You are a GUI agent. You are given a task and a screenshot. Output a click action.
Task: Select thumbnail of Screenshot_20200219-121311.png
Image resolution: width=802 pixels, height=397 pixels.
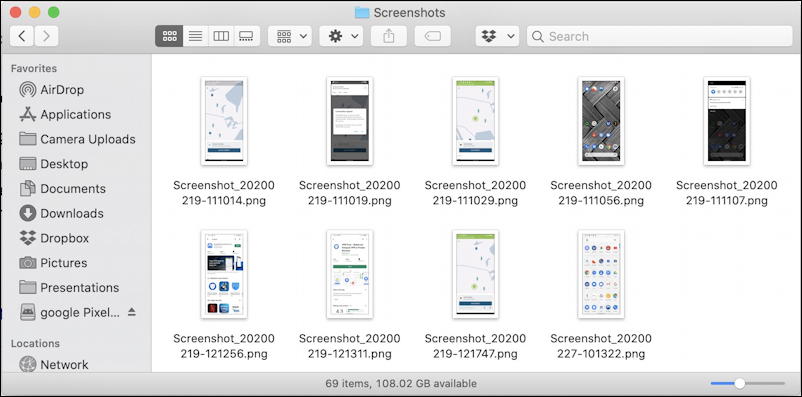click(350, 274)
